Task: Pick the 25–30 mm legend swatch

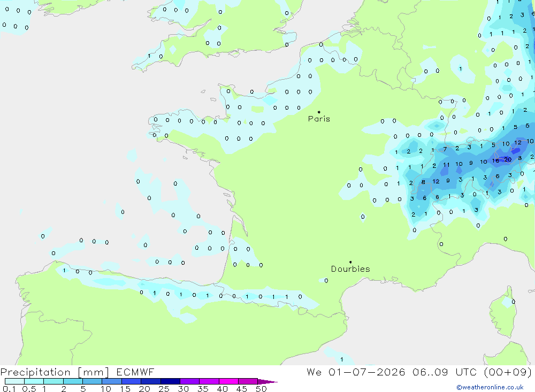Action: click(x=170, y=381)
